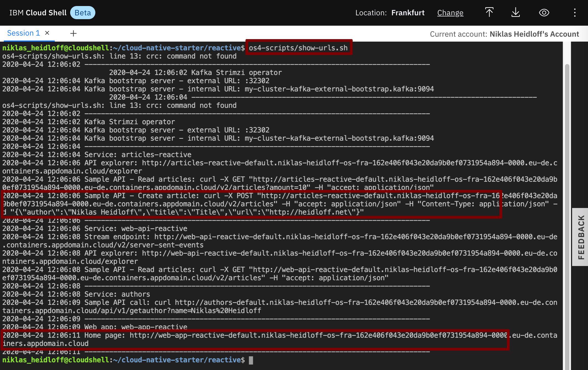This screenshot has height=370, width=588.
Task: Click the Stream endpoint URL line
Action: [x=280, y=241]
